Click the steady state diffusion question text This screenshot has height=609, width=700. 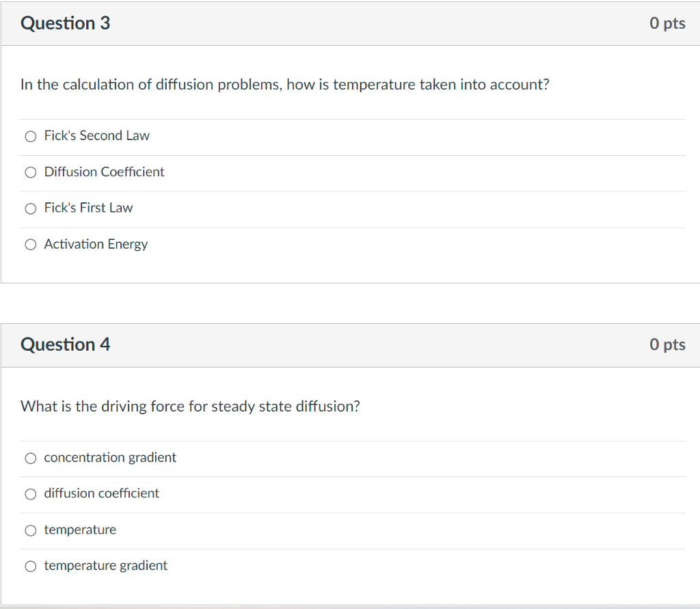tap(190, 407)
